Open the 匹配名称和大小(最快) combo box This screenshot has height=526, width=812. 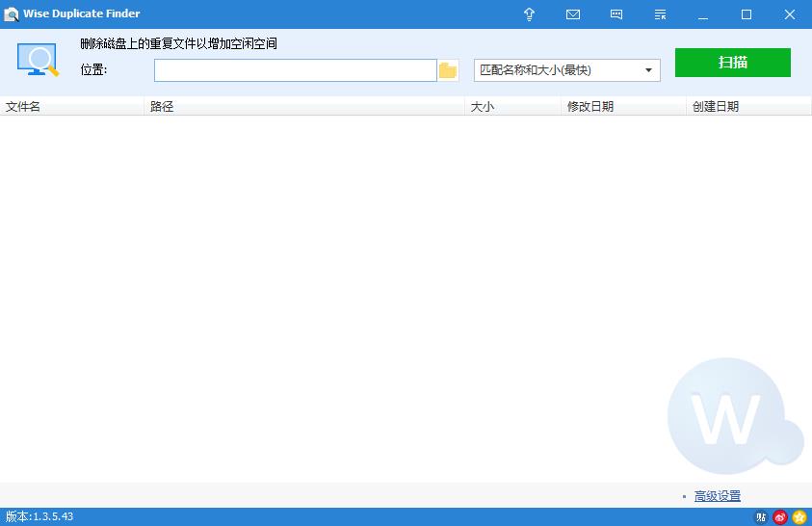click(559, 70)
